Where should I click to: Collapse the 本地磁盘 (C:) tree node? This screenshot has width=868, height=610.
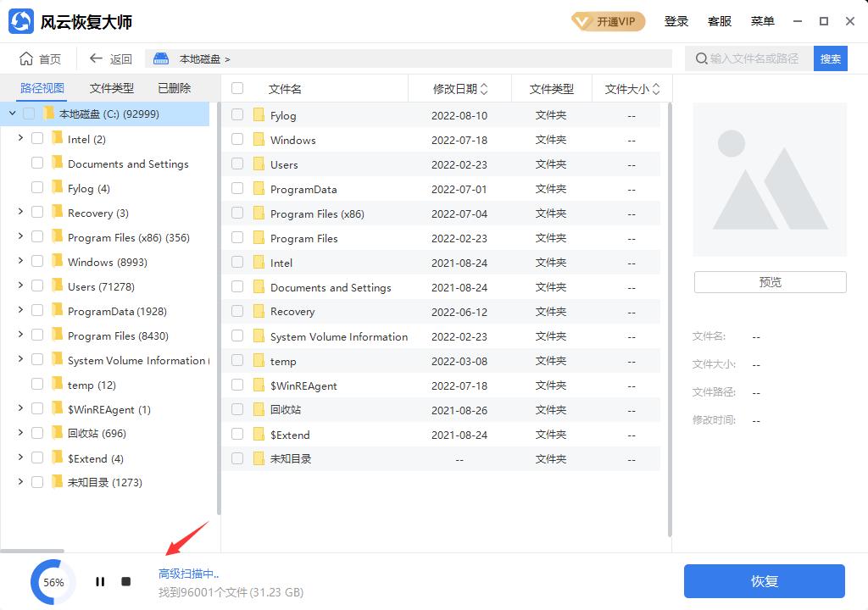tap(12, 113)
